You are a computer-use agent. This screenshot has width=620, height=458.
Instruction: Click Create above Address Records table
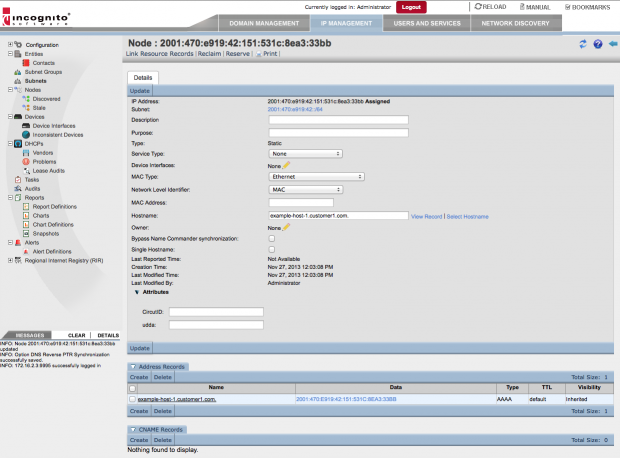click(x=139, y=377)
